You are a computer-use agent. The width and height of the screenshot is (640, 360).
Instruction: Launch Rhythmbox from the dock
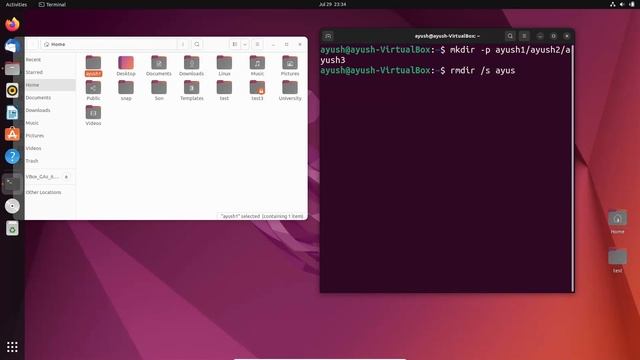coord(12,90)
